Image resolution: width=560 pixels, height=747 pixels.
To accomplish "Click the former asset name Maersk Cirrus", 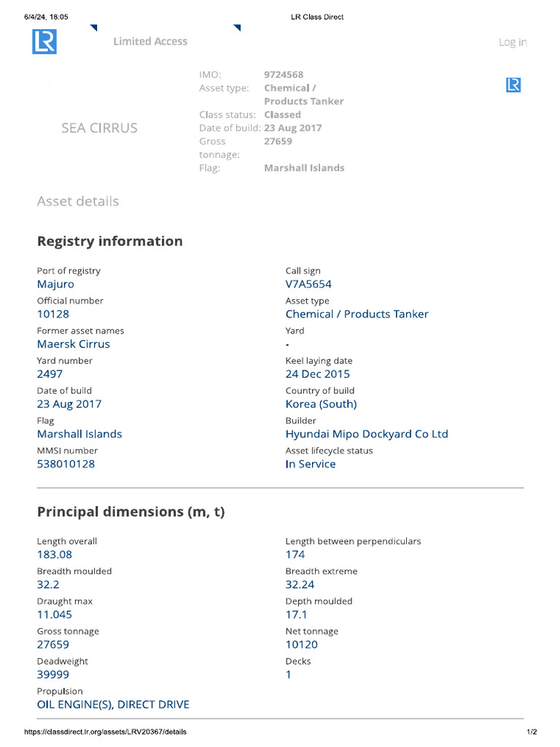I will pos(74,344).
